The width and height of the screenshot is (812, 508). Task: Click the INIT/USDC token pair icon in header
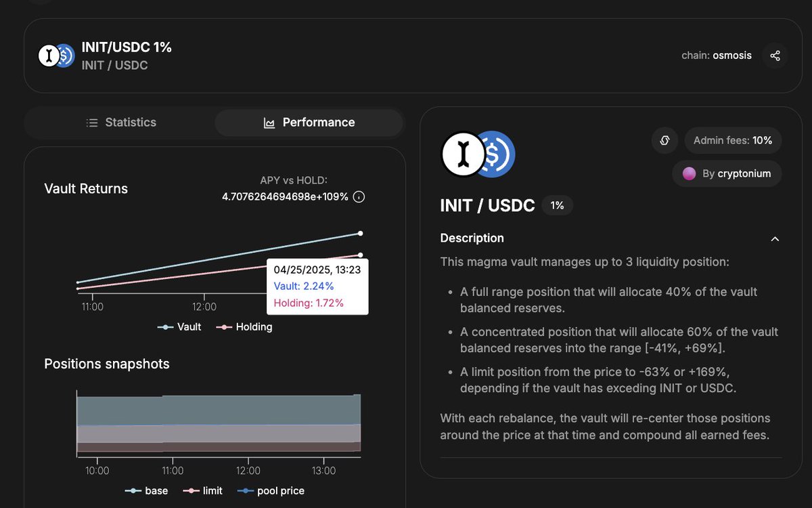(x=56, y=56)
